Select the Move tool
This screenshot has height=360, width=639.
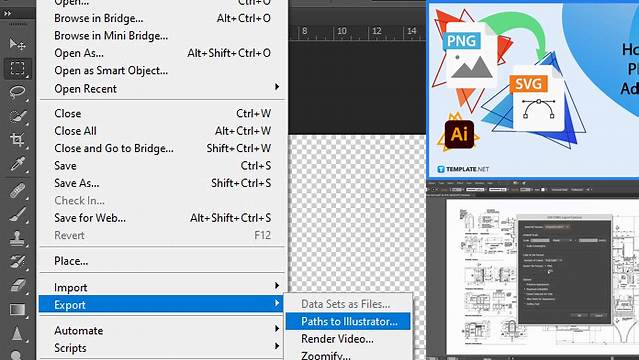click(17, 44)
